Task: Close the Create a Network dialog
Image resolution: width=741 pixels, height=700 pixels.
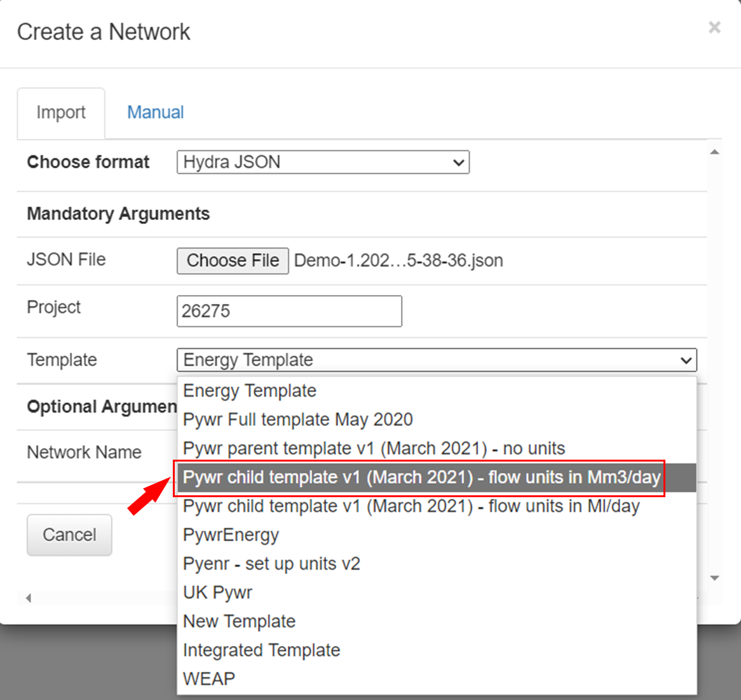Action: 714,27
